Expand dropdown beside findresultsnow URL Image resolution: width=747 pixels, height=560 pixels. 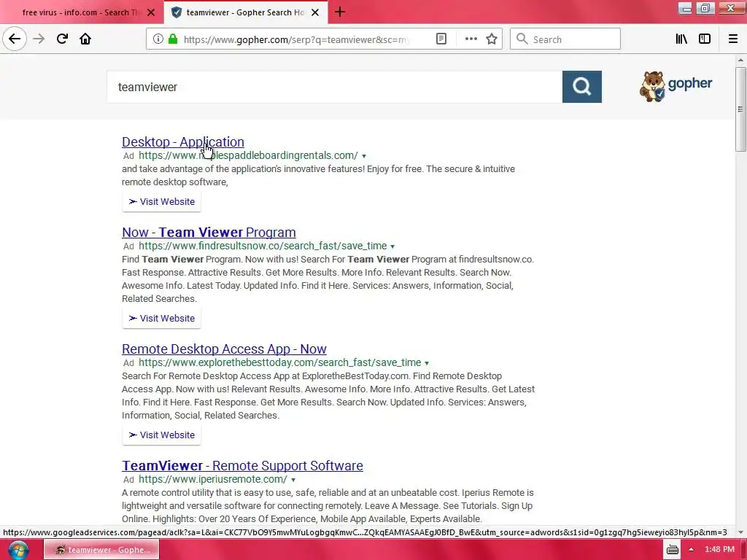tap(392, 246)
